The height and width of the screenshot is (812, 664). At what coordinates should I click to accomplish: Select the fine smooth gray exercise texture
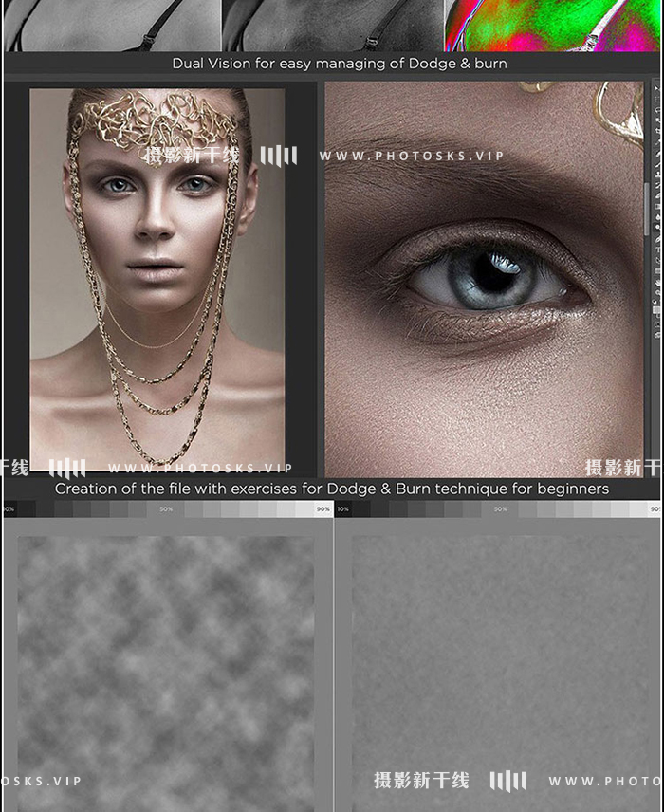(500, 674)
